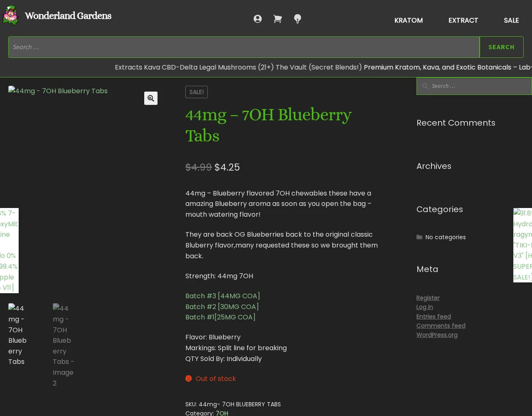532x416 pixels.
Task: Focus the main header search field
Action: coord(244,47)
